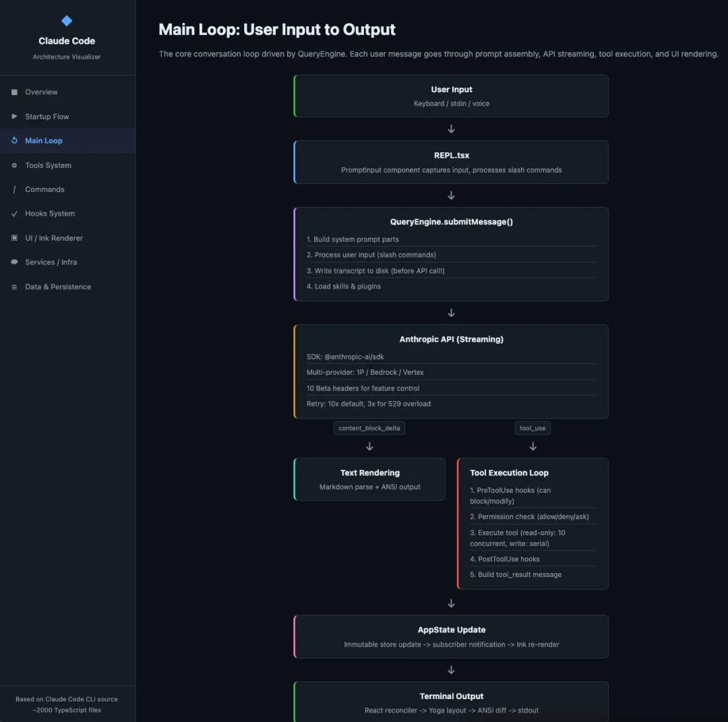Click step 2 Process user input
The height and width of the screenshot is (722, 728).
tap(451, 254)
